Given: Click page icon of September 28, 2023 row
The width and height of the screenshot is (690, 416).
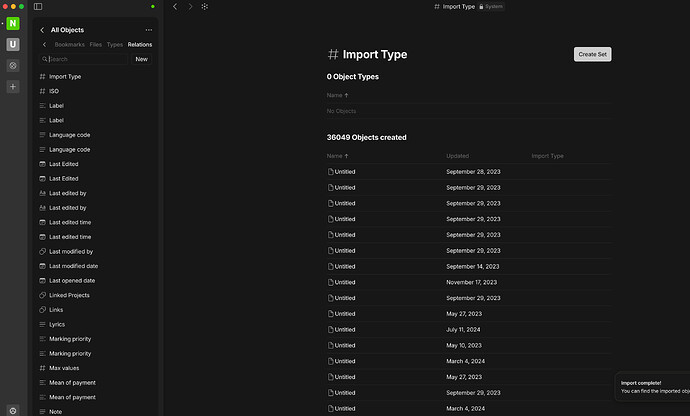Looking at the screenshot, I should point(330,172).
